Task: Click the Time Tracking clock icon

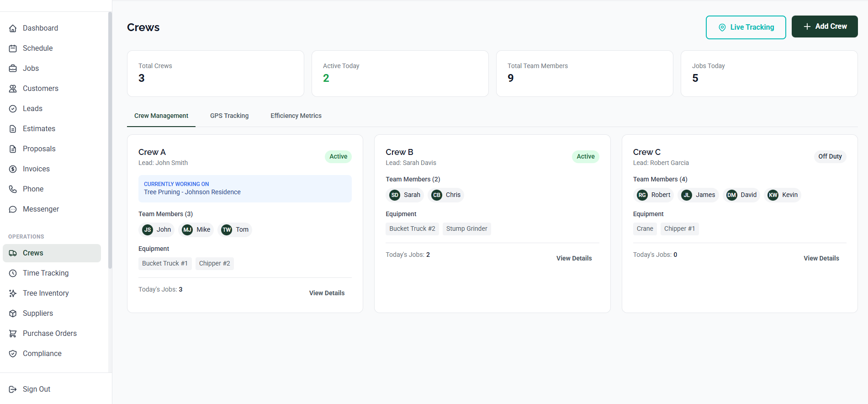Action: [13, 273]
